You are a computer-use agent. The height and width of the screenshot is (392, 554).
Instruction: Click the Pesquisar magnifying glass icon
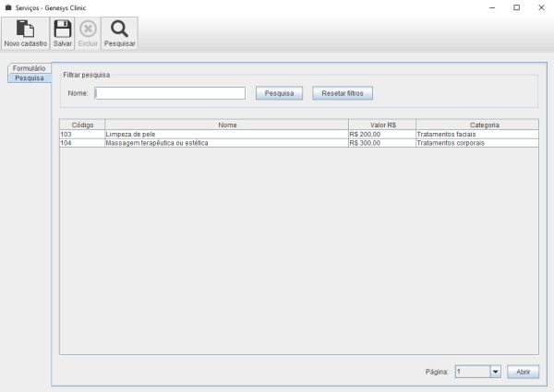coord(119,29)
